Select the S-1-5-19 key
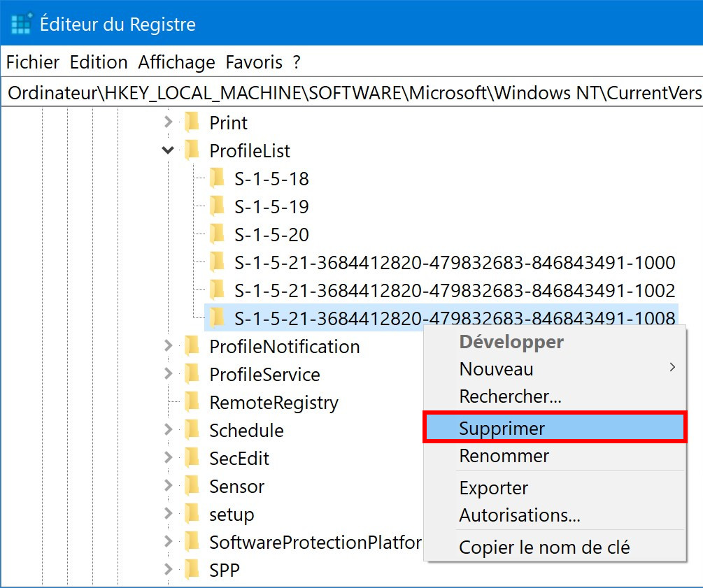This screenshot has width=703, height=588. [x=271, y=207]
